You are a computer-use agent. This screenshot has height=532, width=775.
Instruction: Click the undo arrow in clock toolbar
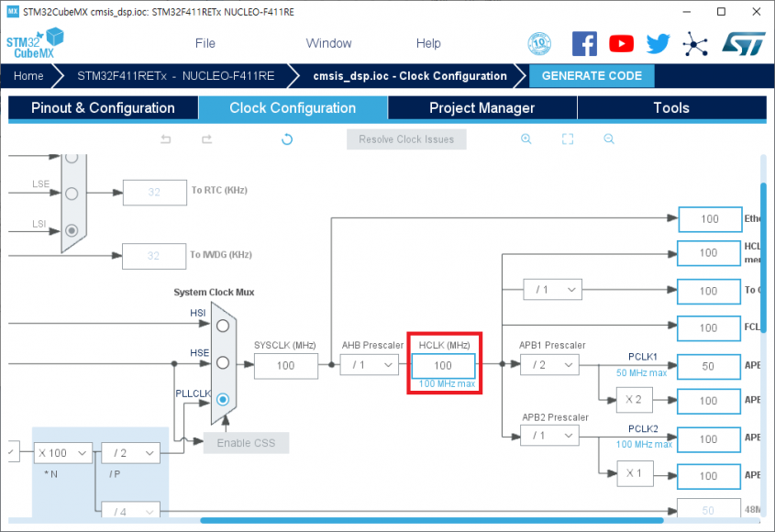click(166, 139)
